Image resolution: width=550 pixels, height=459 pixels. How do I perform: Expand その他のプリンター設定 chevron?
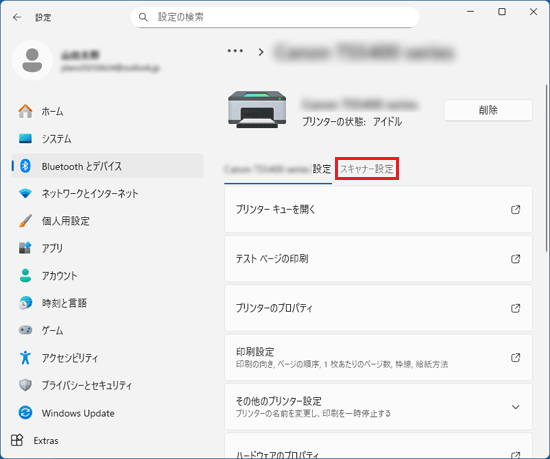[515, 407]
